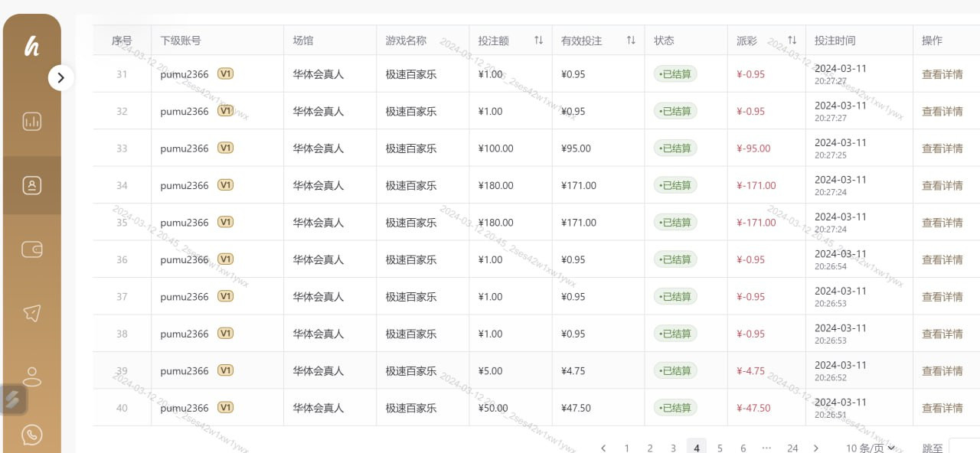
Task: Open the person account icon
Action: pos(31,376)
